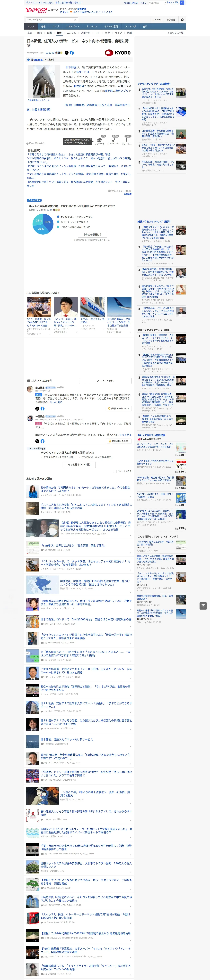Open the ライブ navigation tab
The image size is (210, 980).
[56, 27]
